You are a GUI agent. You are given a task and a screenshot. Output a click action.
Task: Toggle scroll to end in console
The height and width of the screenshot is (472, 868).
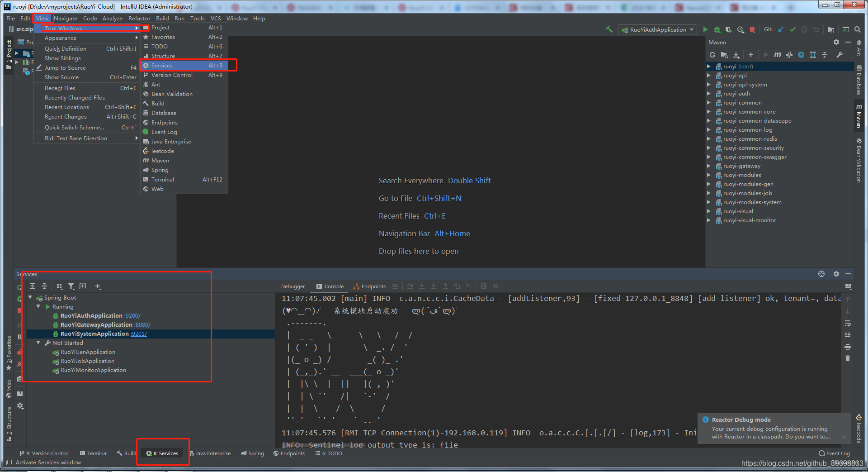[848, 335]
